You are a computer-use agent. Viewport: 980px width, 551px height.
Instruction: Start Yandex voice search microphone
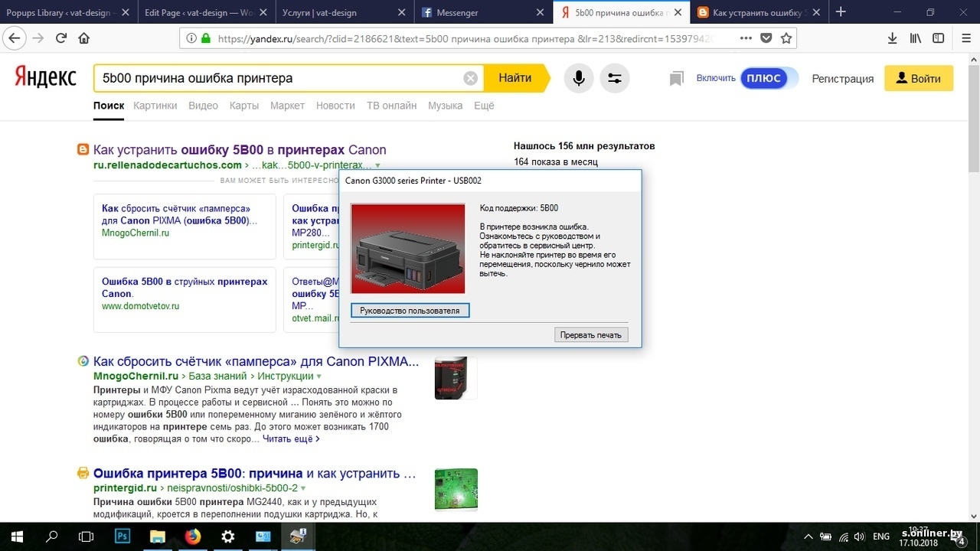click(579, 78)
